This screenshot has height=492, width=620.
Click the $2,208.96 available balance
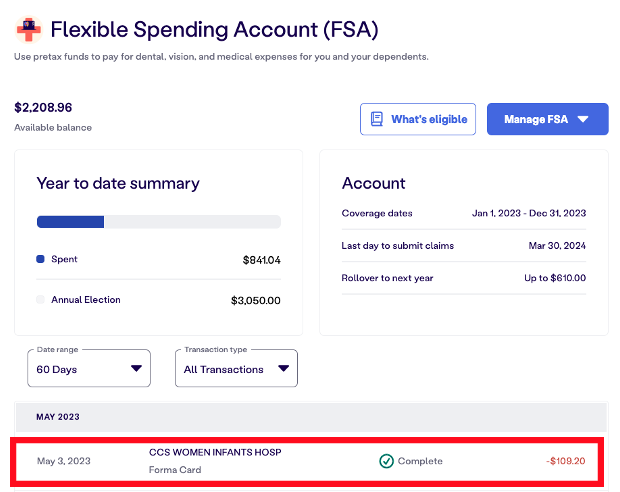click(x=44, y=107)
